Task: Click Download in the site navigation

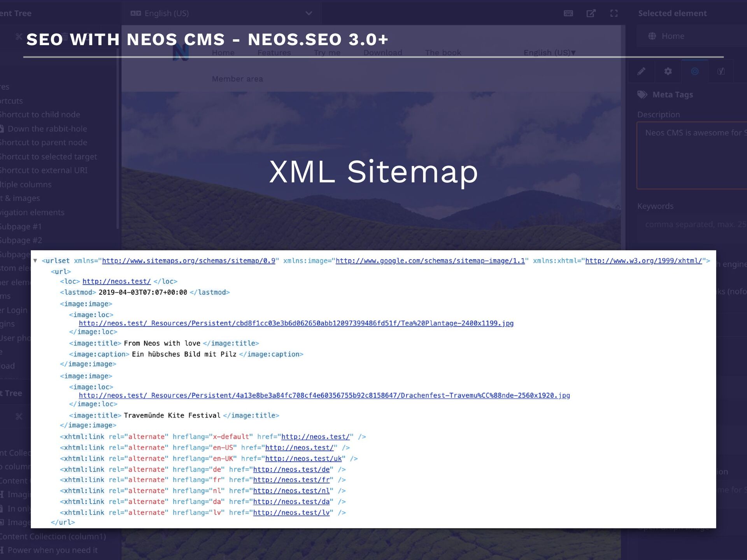Action: [382, 52]
